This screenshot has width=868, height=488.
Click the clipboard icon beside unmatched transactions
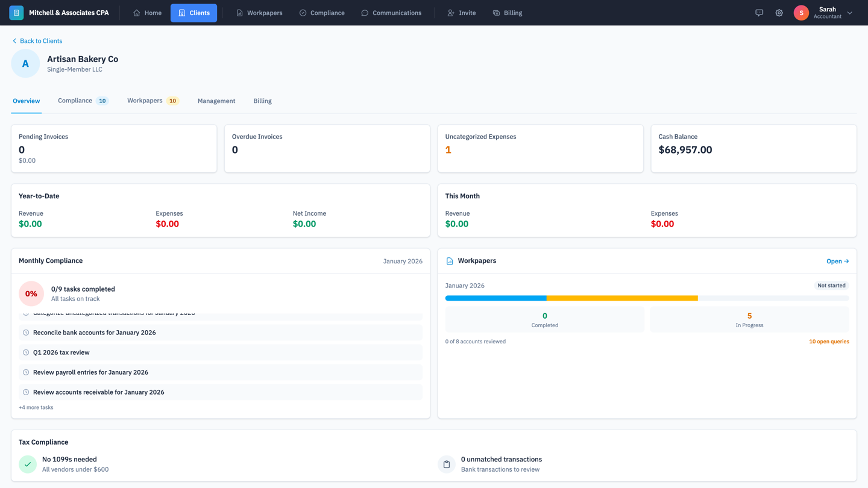[x=447, y=464]
